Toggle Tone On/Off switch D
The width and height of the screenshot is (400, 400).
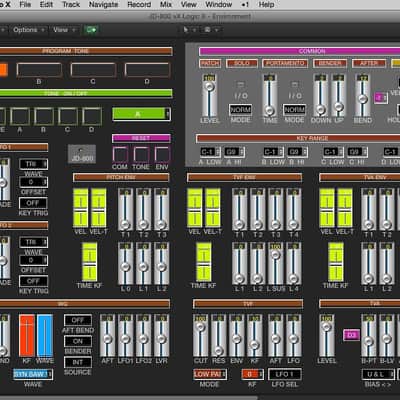92,116
